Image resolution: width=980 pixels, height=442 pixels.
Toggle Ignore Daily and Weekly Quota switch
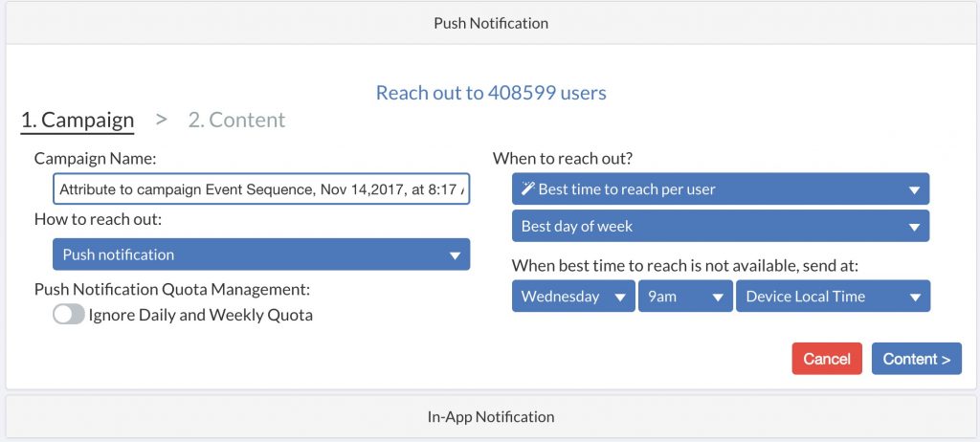[x=69, y=314]
